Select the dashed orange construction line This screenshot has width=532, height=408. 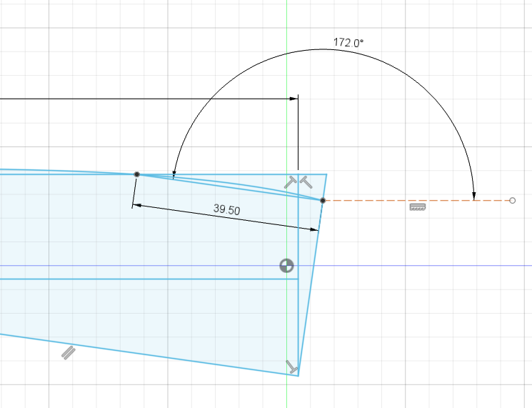point(417,201)
